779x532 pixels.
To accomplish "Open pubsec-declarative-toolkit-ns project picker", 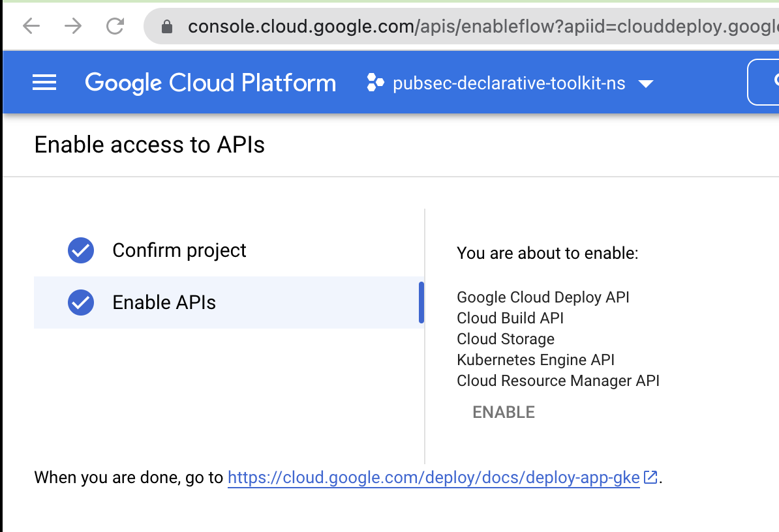I will [509, 83].
